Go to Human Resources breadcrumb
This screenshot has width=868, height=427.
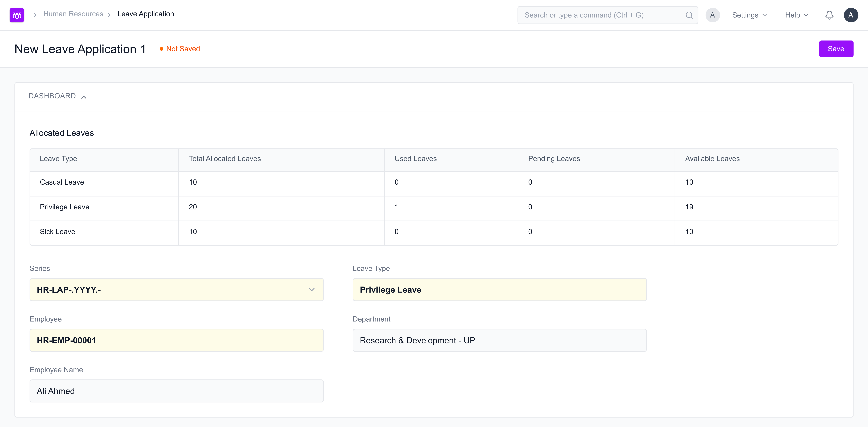pos(73,14)
